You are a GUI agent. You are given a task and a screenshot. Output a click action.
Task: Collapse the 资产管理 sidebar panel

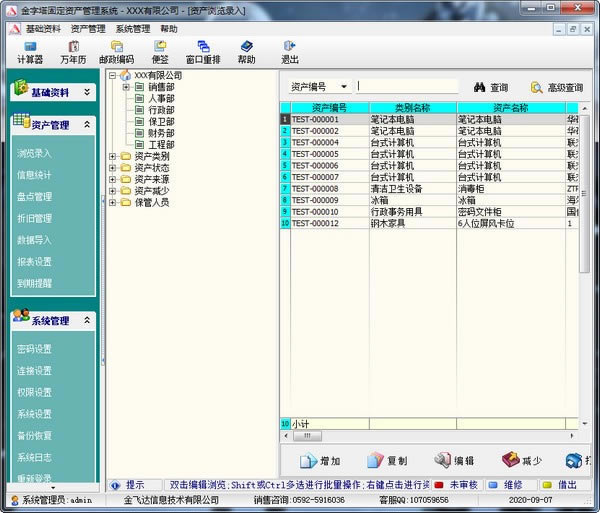pos(87,124)
